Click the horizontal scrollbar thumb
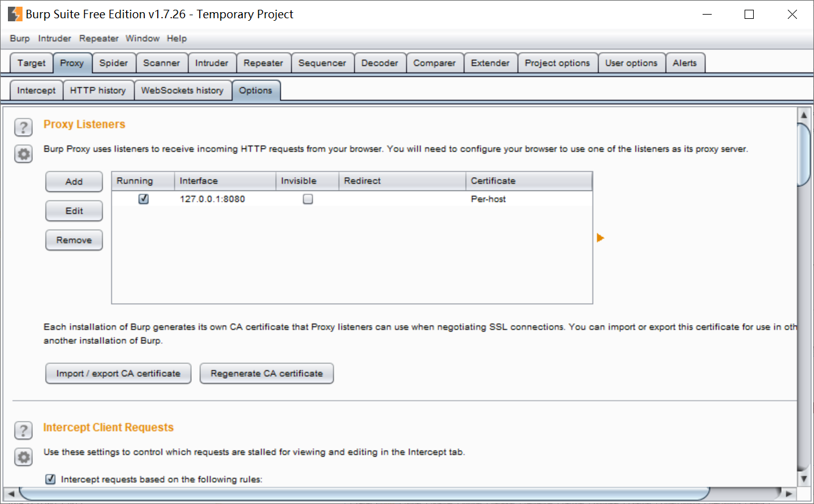 364,492
